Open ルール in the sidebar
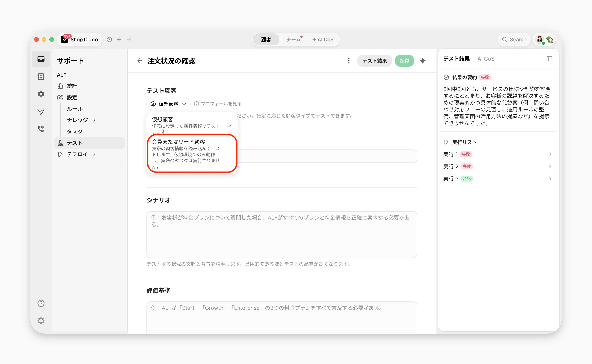This screenshot has height=364, width=592. point(75,109)
